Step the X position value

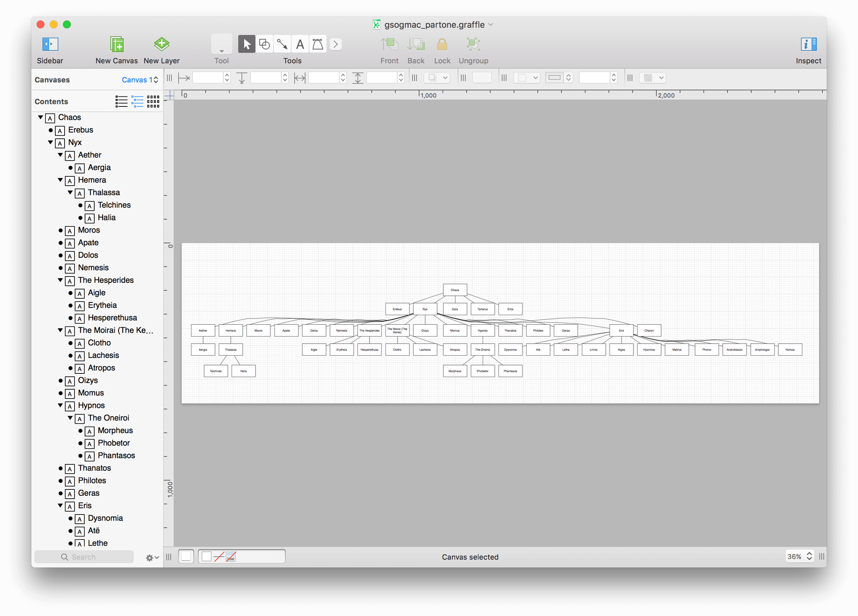point(227,78)
